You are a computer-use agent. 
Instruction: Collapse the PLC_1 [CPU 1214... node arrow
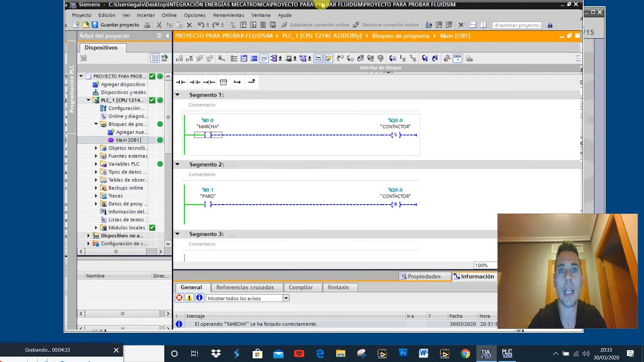tap(89, 100)
